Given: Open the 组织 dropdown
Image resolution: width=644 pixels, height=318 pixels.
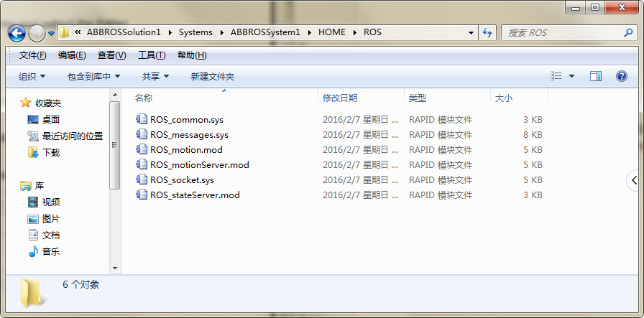Looking at the screenshot, I should 32,76.
